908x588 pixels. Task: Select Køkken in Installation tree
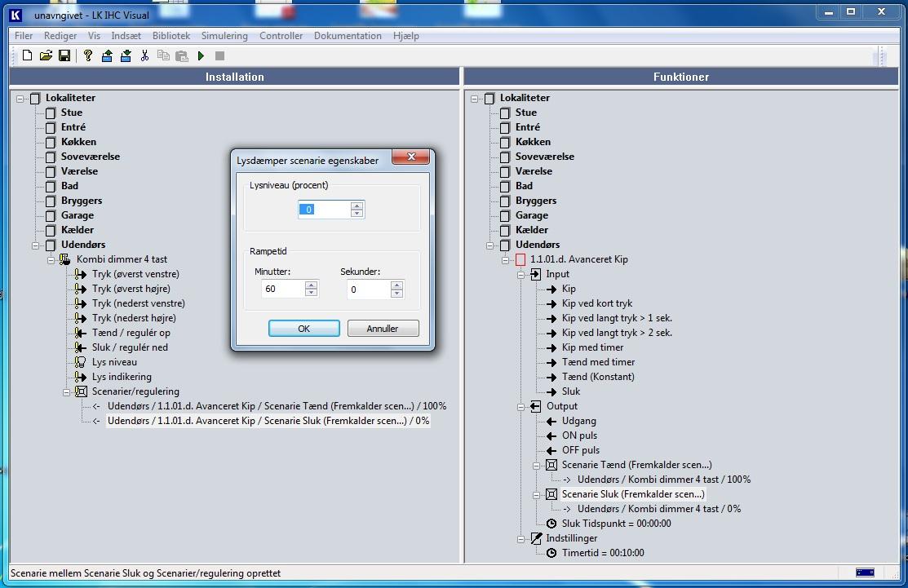(x=78, y=142)
